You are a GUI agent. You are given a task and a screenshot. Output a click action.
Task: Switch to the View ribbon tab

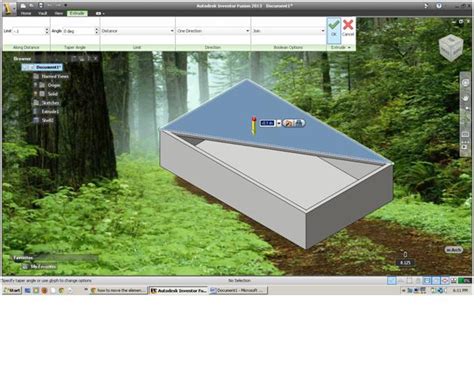(x=59, y=13)
